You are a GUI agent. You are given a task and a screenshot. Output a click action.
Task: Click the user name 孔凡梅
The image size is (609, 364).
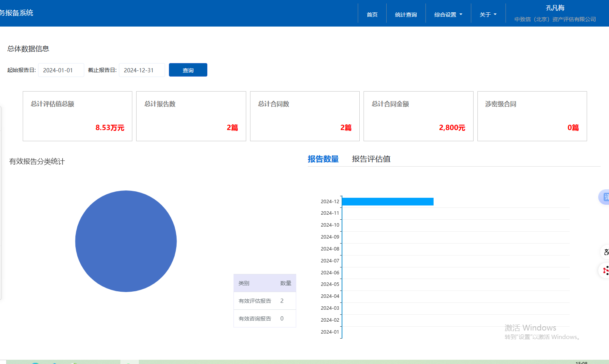point(555,8)
